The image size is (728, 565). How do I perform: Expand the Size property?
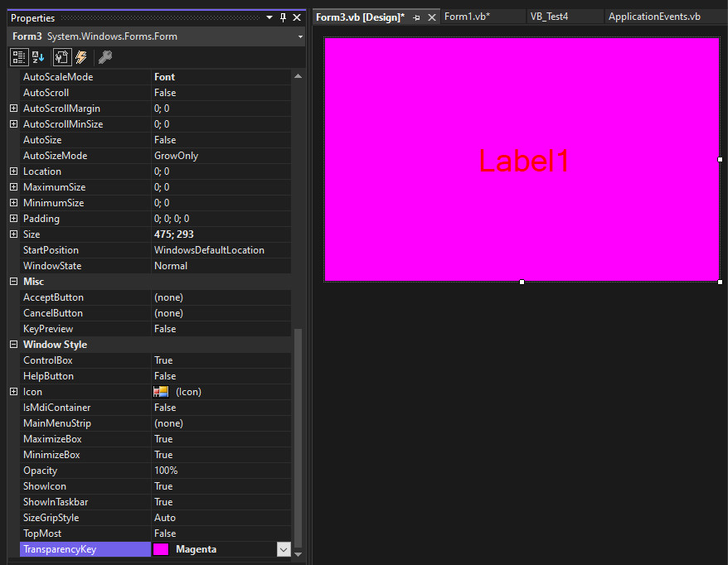[13, 234]
